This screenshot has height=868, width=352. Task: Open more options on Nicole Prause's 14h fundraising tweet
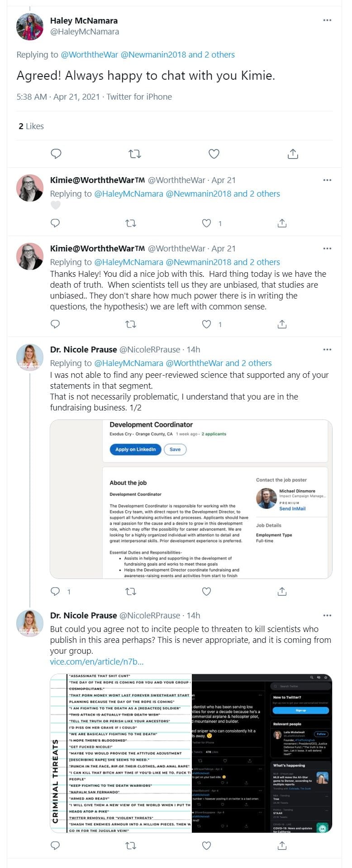pos(327,350)
